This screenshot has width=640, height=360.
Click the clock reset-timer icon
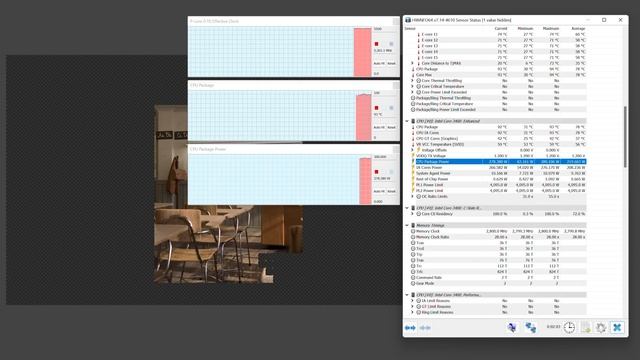tap(569, 327)
